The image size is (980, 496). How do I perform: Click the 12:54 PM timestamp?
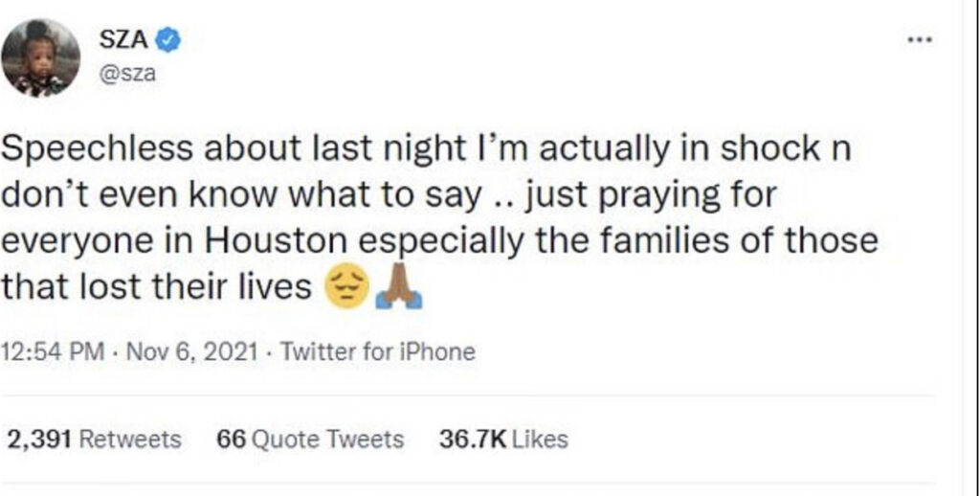pos(54,351)
